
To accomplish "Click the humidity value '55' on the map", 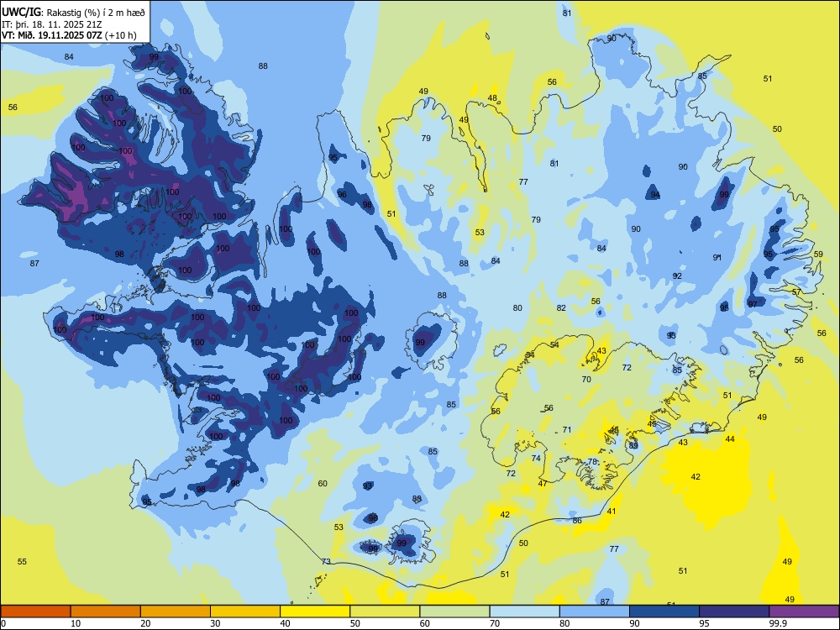I will (22, 561).
